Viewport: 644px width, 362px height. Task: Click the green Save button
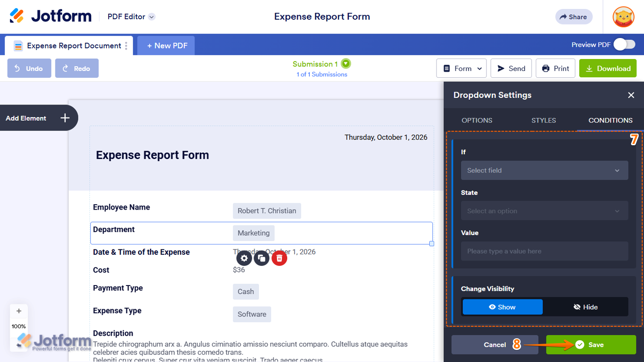click(x=591, y=345)
